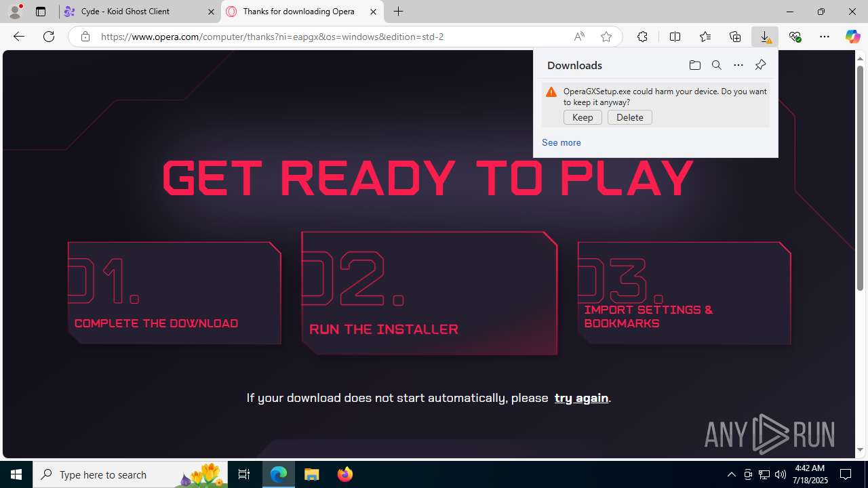
Task: Close the Thanks for downloading Opera tab
Action: click(373, 12)
